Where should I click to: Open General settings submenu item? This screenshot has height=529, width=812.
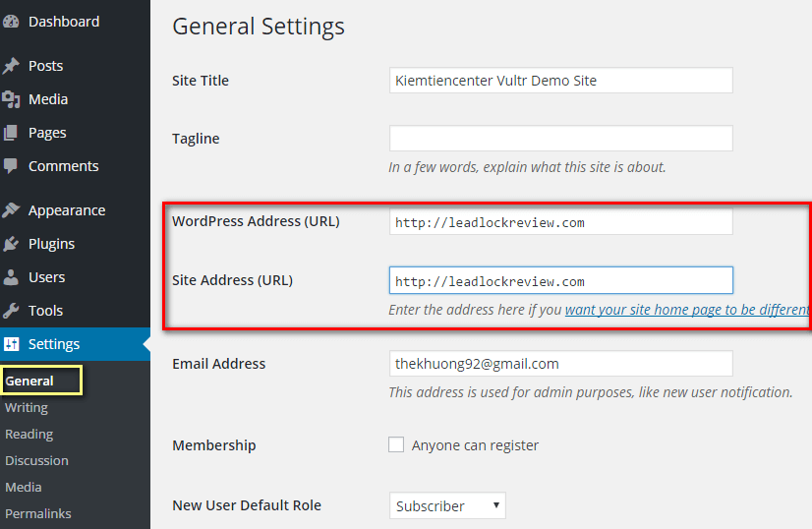click(29, 381)
